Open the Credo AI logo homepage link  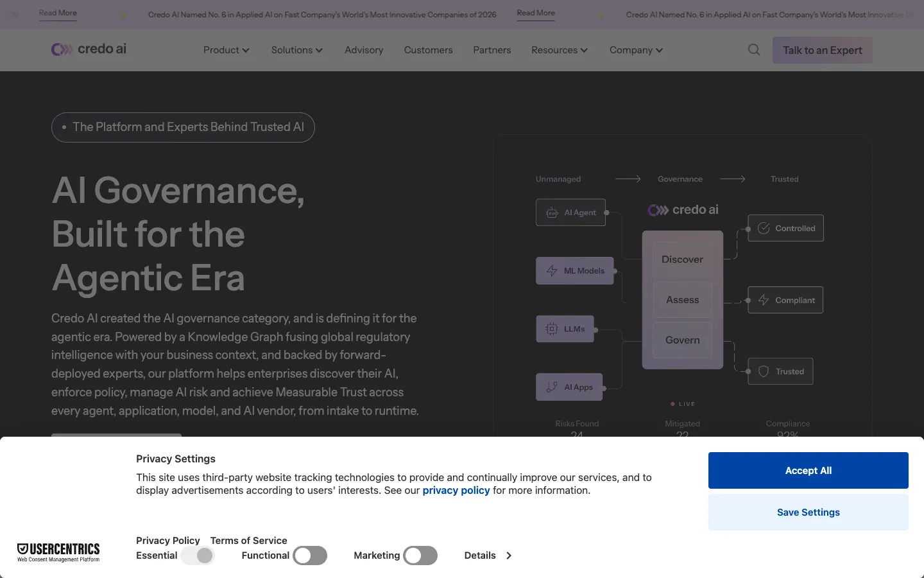pos(89,49)
